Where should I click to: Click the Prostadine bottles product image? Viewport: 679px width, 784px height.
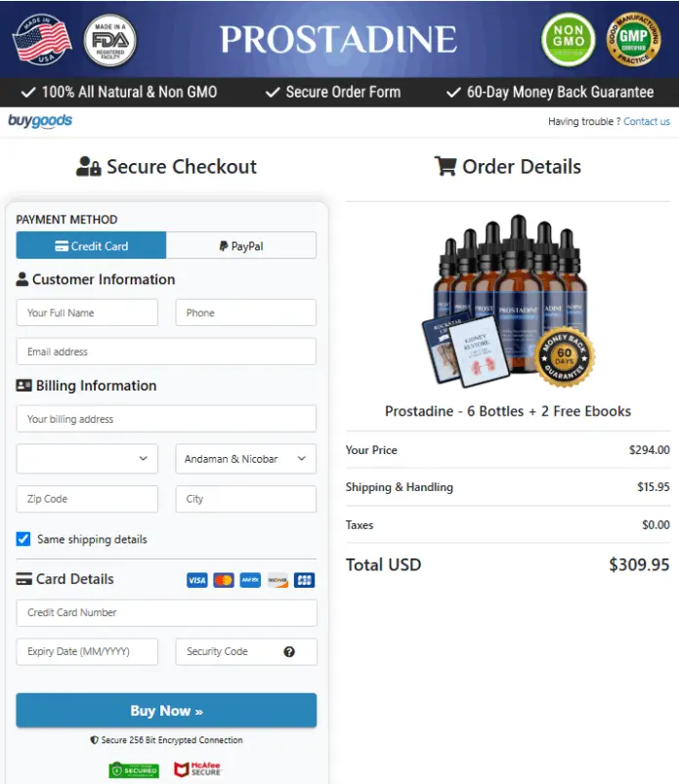tap(508, 302)
